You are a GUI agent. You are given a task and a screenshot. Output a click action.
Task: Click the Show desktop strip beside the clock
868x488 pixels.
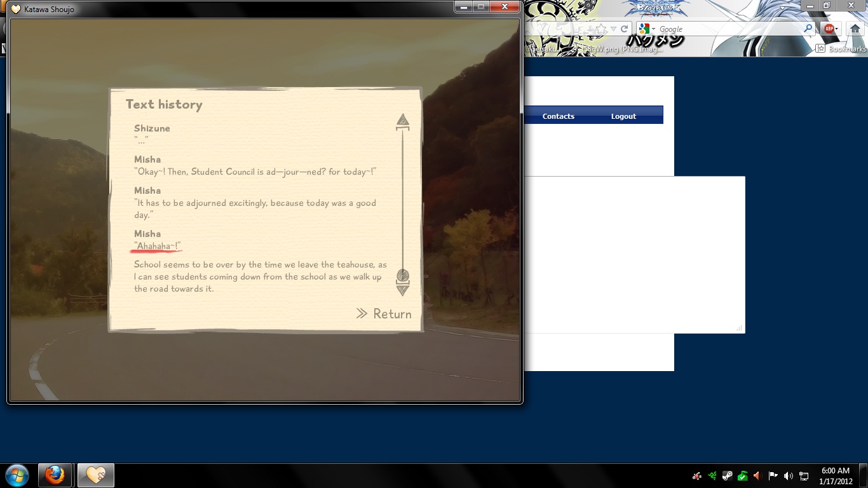click(x=864, y=475)
